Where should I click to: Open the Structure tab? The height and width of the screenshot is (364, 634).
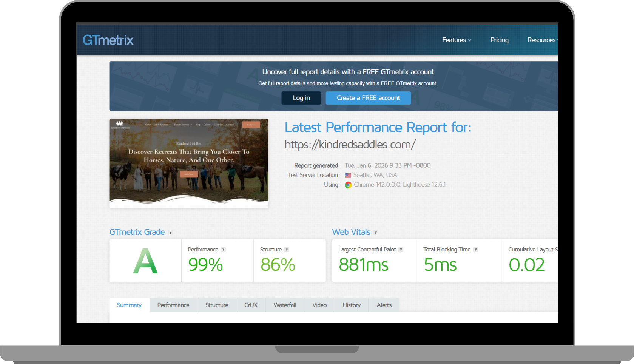(217, 305)
